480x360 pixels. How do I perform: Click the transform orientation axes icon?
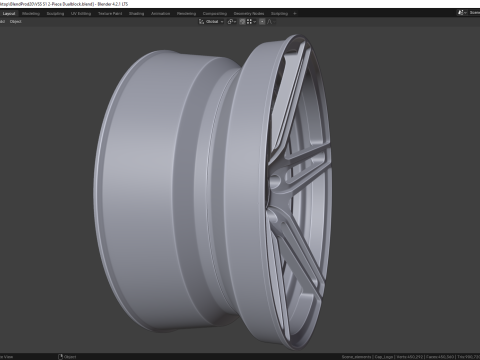pos(201,22)
